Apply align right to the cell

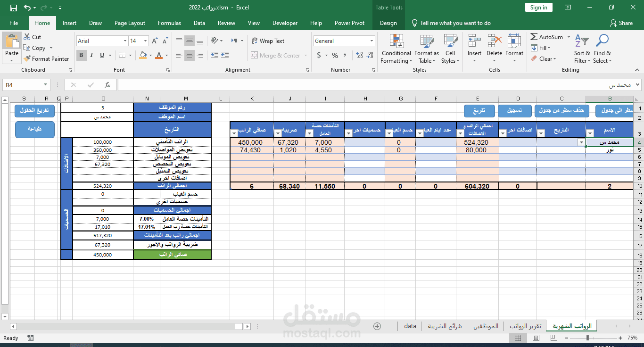coord(200,55)
